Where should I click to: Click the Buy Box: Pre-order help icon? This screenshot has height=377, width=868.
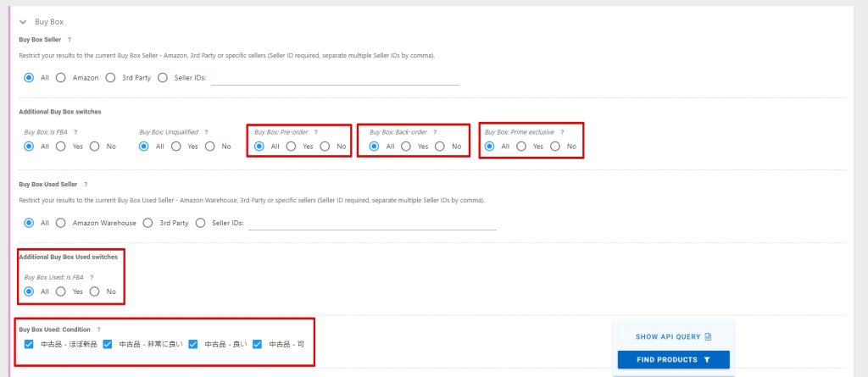(x=316, y=132)
